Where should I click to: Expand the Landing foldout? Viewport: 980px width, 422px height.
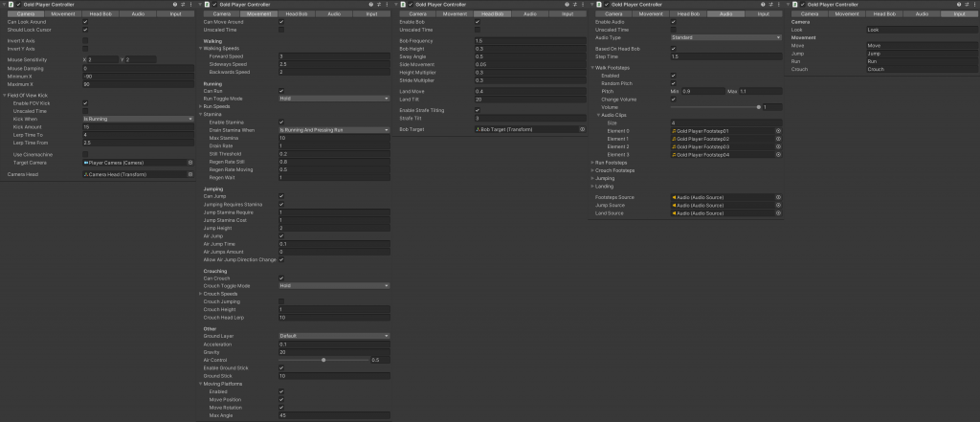(592, 187)
